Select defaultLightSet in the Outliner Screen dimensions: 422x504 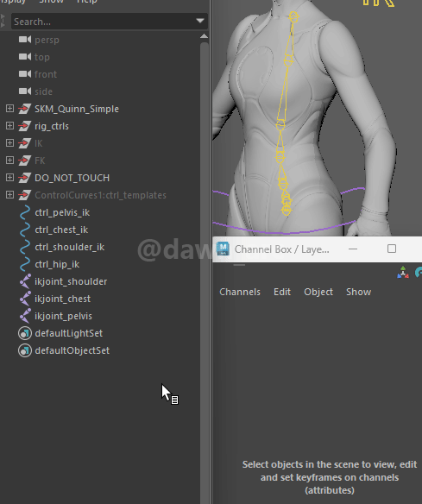pyautogui.click(x=69, y=333)
